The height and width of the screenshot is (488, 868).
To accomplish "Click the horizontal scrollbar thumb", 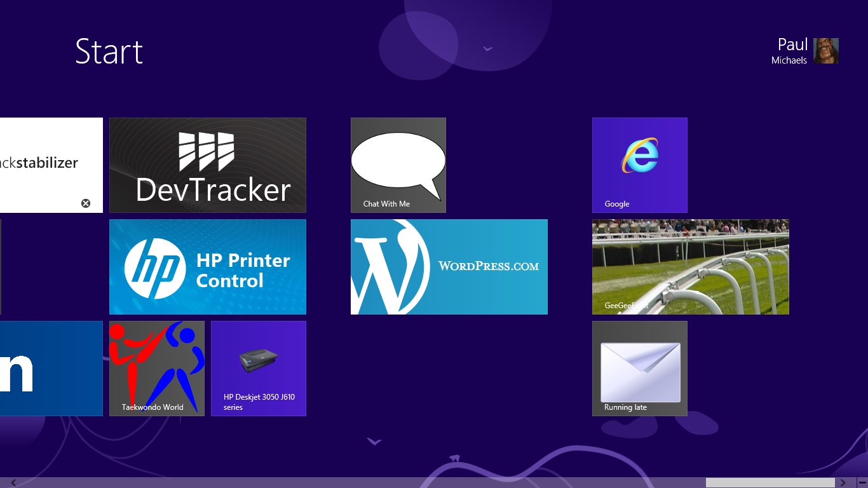I will pos(770,483).
